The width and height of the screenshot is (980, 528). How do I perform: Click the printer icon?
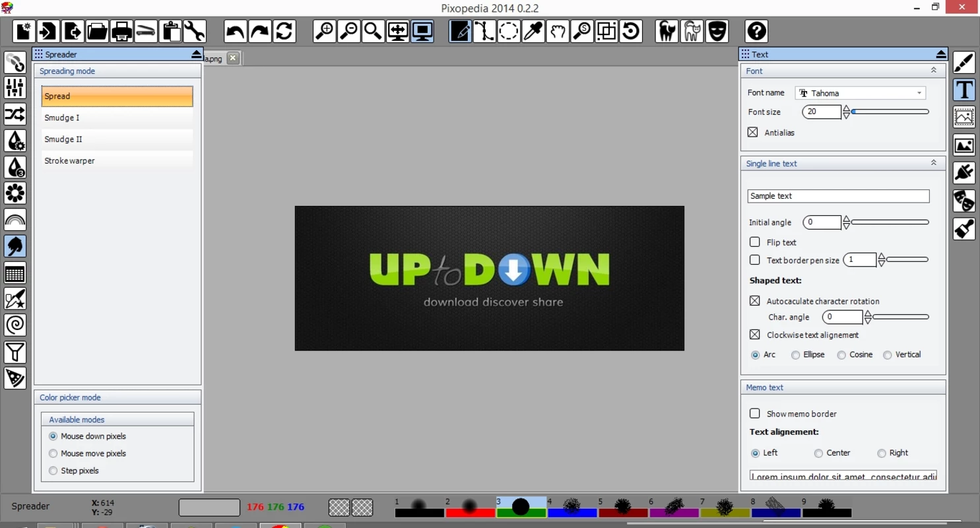click(x=121, y=31)
